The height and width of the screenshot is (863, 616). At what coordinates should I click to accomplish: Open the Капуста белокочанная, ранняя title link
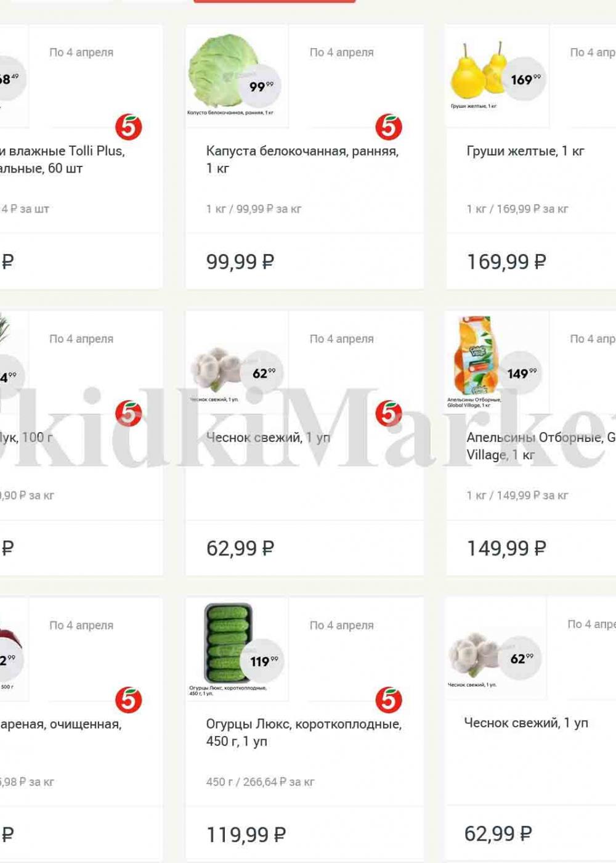(302, 160)
